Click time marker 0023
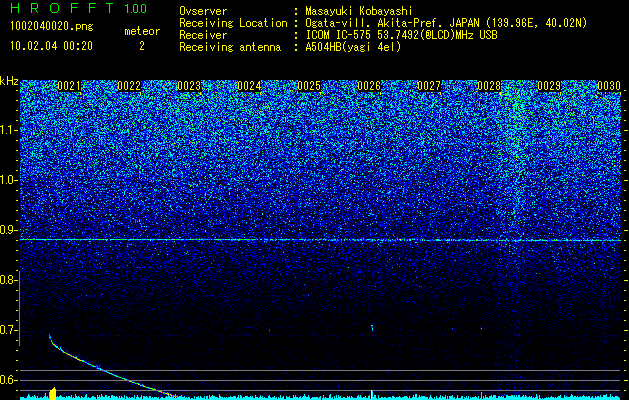Screen dimensions: 629x400 [x=189, y=86]
